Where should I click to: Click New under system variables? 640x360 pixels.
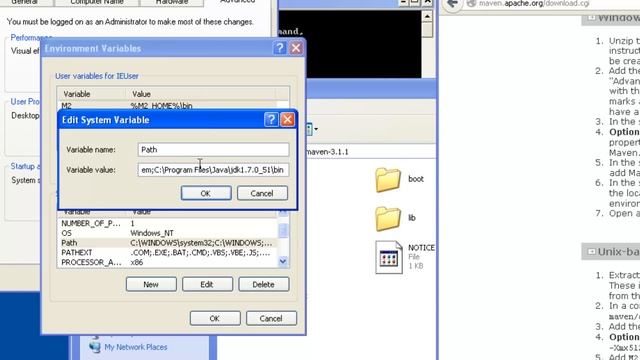[151, 284]
